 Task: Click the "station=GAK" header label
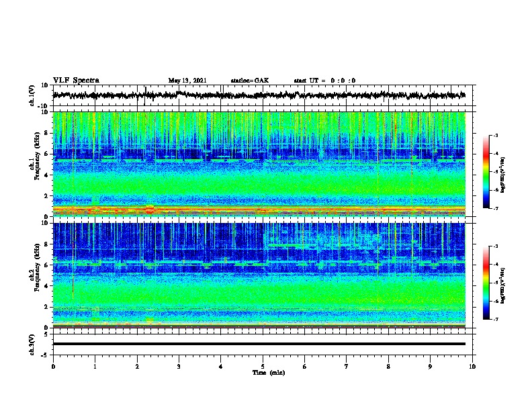(x=250, y=81)
